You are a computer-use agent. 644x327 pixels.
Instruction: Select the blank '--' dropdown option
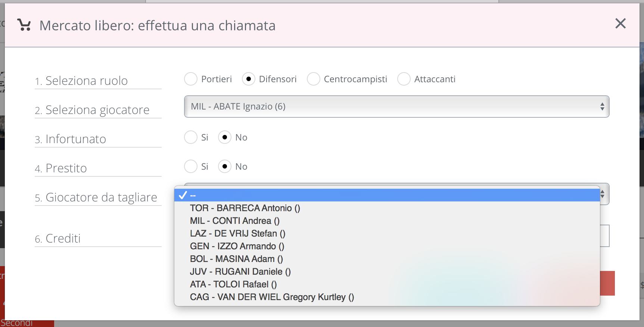[x=387, y=195]
